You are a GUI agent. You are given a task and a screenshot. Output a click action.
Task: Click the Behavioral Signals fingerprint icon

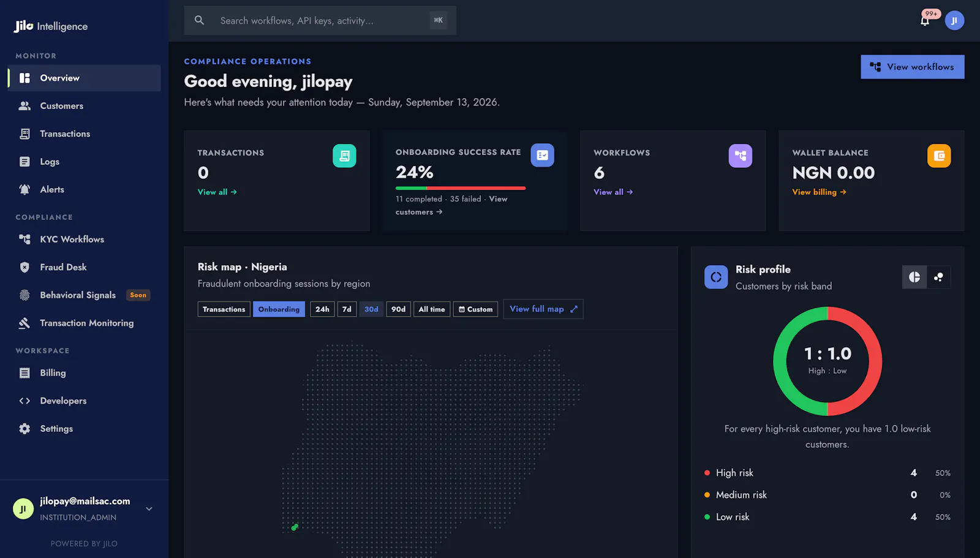(x=24, y=295)
